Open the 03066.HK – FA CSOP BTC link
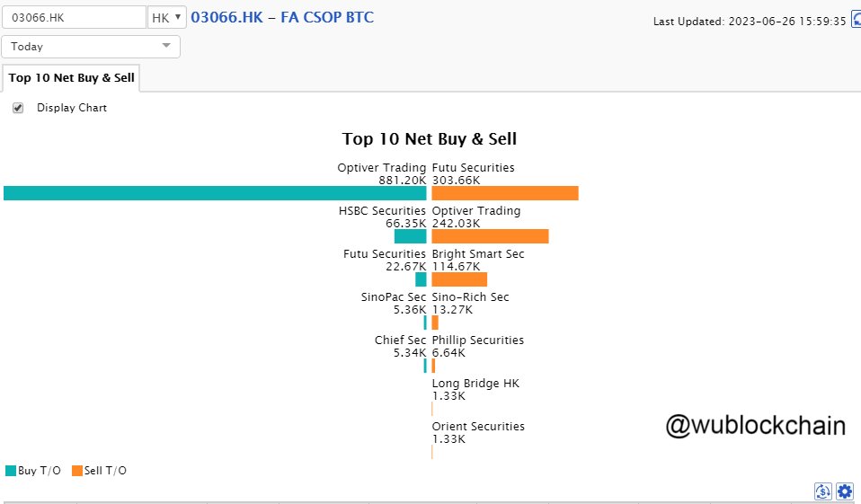 tap(282, 17)
